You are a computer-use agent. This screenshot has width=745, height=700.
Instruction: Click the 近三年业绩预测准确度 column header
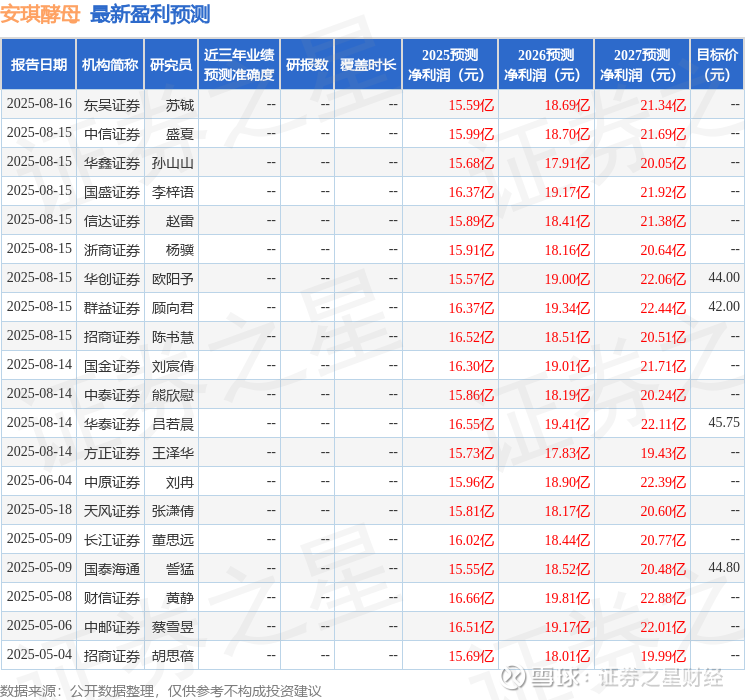(x=239, y=65)
